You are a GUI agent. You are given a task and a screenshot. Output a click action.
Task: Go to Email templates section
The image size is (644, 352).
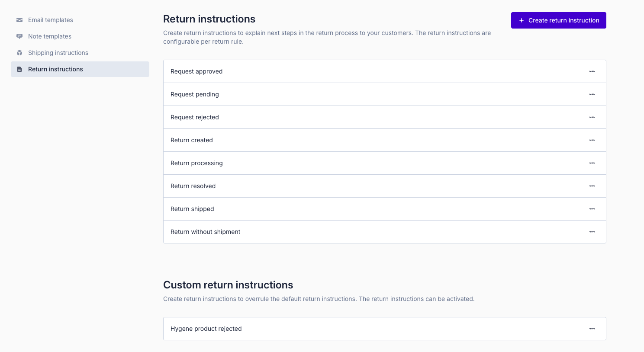point(51,20)
